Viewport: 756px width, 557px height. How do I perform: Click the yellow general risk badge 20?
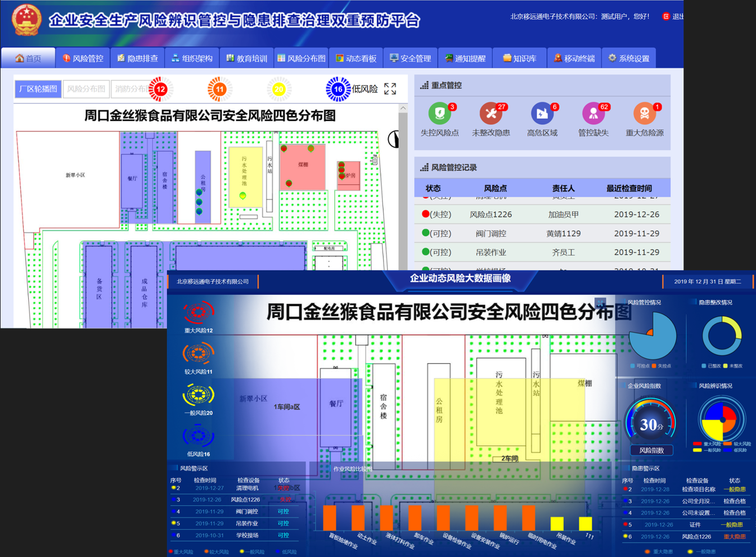(278, 89)
